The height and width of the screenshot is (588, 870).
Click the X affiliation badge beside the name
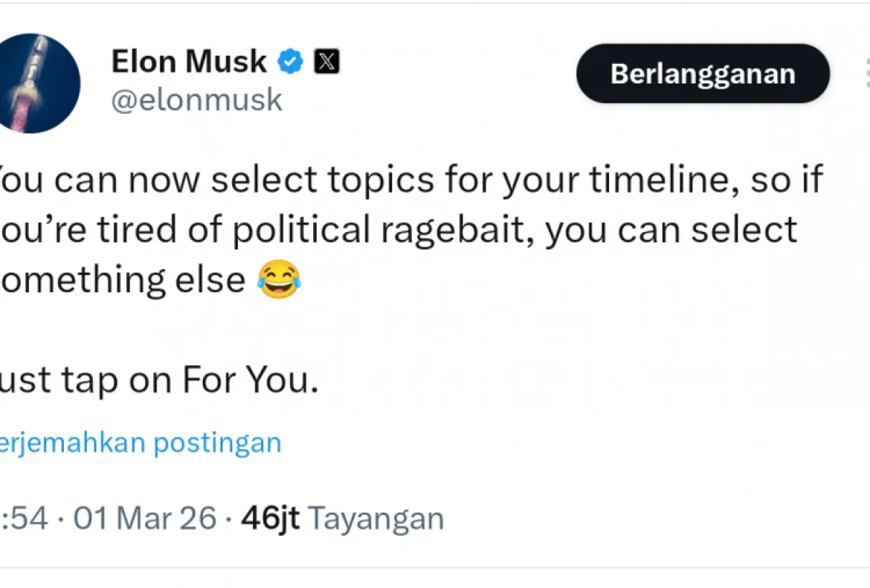(x=327, y=62)
